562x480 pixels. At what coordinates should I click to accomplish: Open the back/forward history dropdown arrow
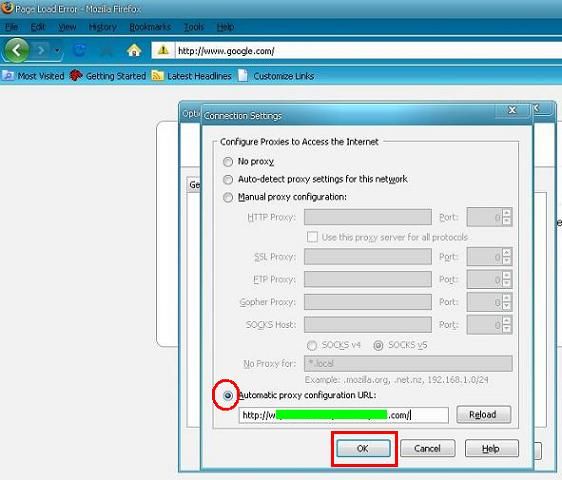click(57, 51)
